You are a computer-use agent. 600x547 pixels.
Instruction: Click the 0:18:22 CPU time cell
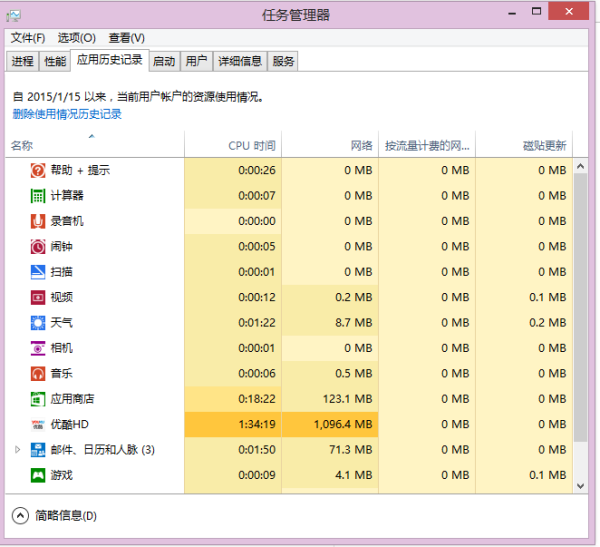tap(233, 399)
